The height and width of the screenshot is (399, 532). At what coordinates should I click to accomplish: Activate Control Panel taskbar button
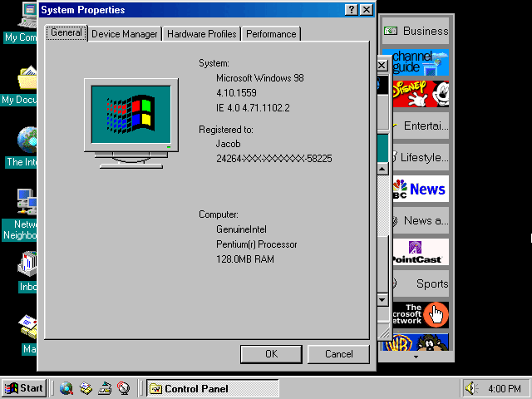point(213,388)
